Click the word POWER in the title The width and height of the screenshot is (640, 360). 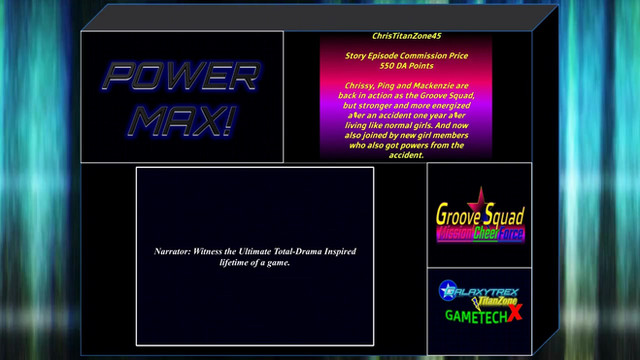click(x=181, y=76)
